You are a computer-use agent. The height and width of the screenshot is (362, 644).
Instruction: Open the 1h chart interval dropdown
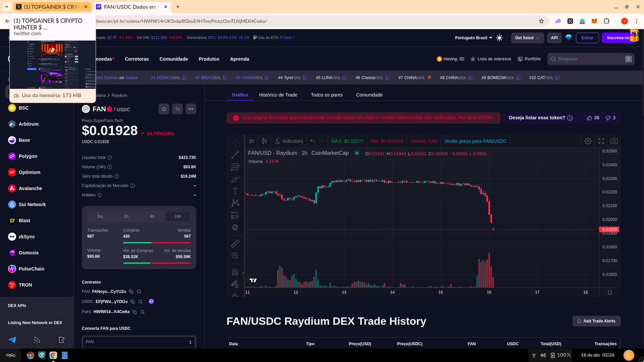click(251, 141)
